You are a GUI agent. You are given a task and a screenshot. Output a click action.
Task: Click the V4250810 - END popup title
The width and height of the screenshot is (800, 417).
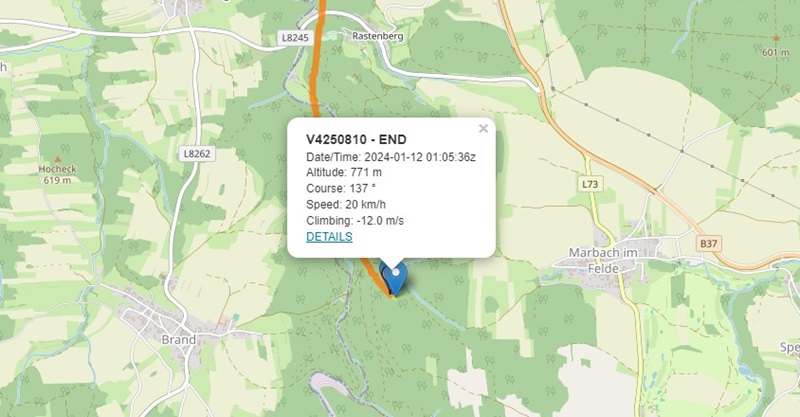[x=356, y=139]
